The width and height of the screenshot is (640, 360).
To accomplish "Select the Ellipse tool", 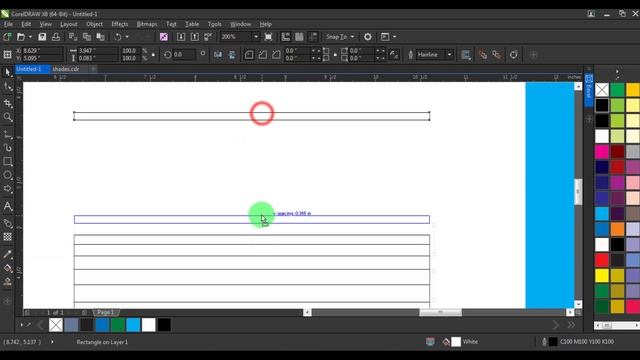I will 7,176.
